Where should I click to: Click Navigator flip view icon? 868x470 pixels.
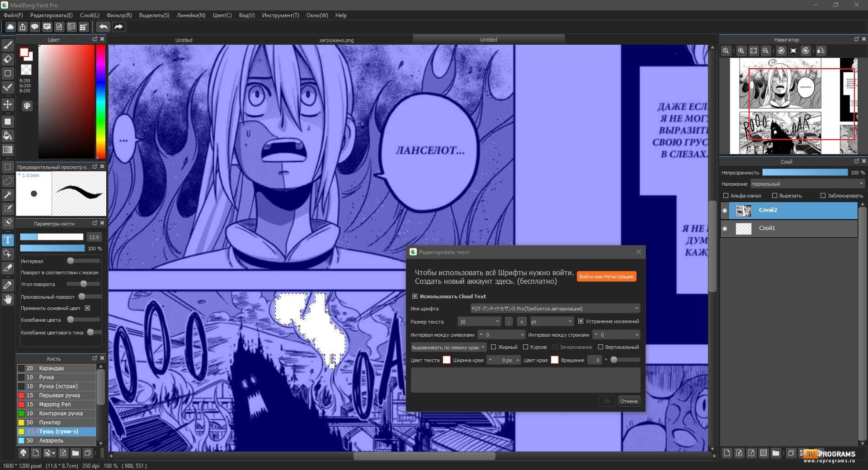click(x=821, y=51)
